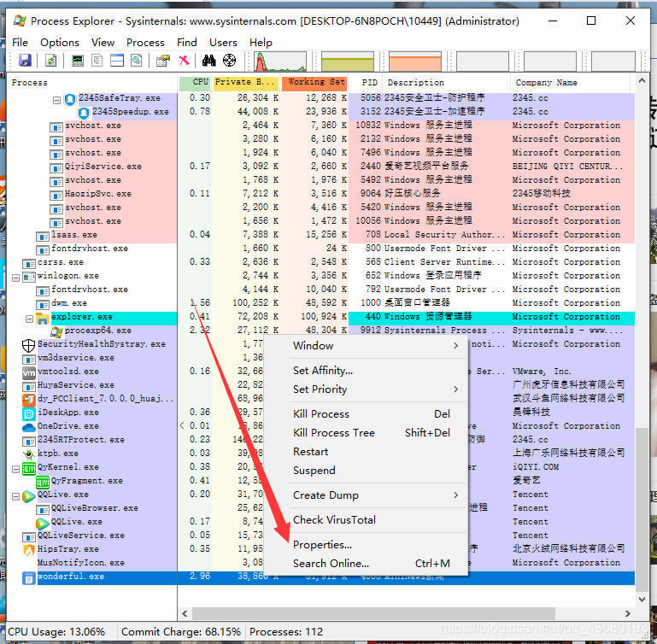Open the View menu

[103, 43]
